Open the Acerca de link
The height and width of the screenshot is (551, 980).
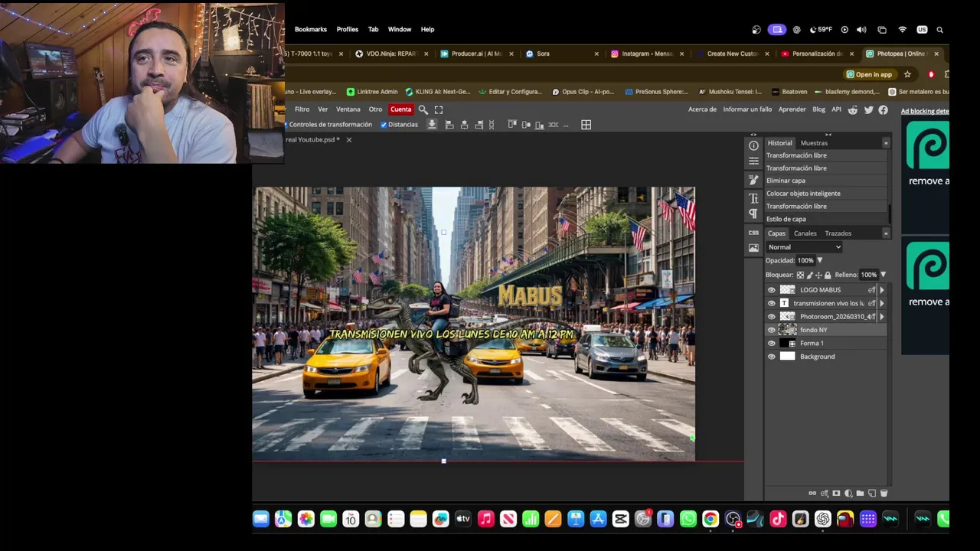click(x=702, y=109)
